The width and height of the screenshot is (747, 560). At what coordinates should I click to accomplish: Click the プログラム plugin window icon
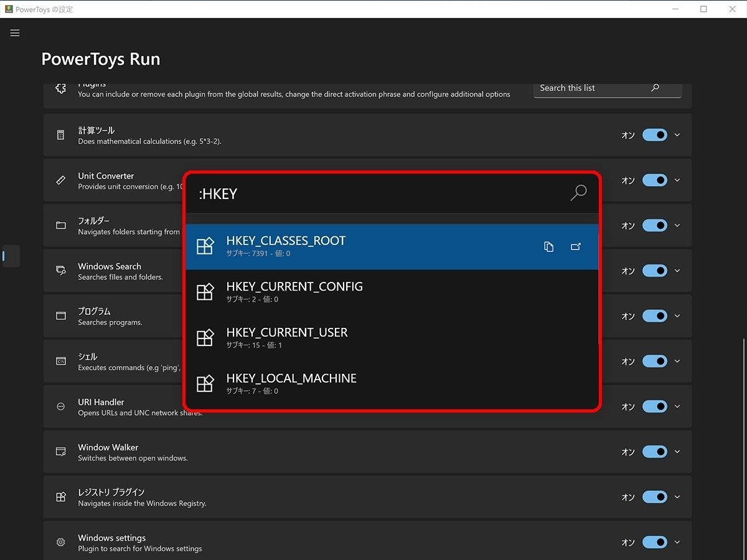60,316
